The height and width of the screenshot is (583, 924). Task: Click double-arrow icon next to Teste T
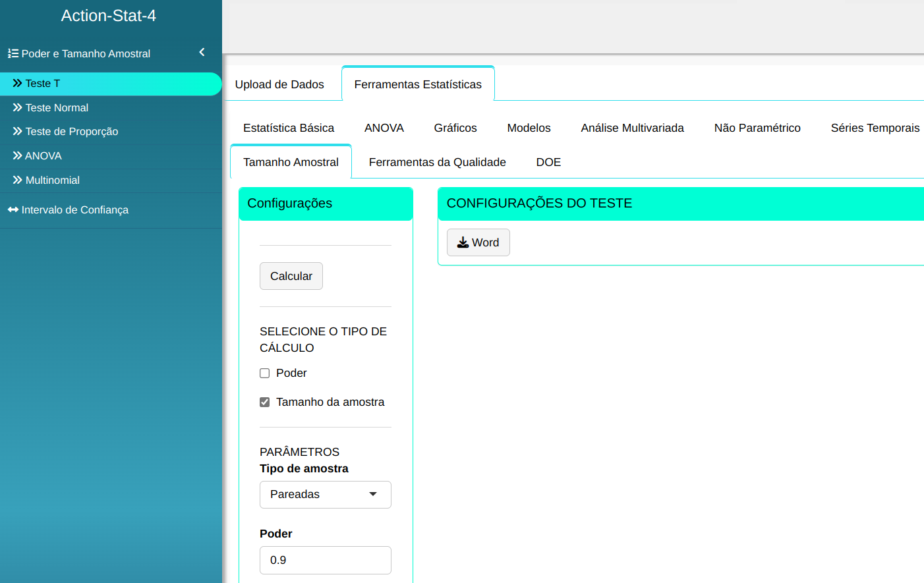[17, 83]
